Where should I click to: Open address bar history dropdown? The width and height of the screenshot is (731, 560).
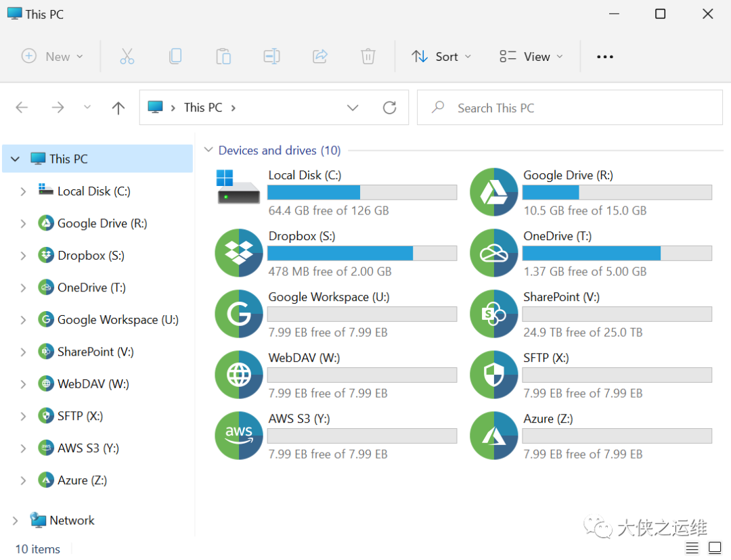click(353, 108)
